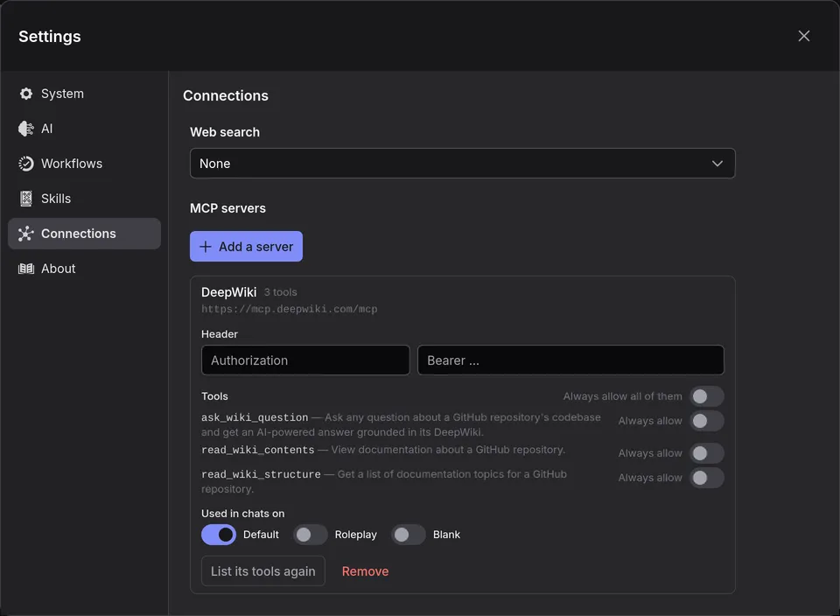This screenshot has width=840, height=616.
Task: Click the ask_wiki_question tool name
Action: click(x=255, y=417)
